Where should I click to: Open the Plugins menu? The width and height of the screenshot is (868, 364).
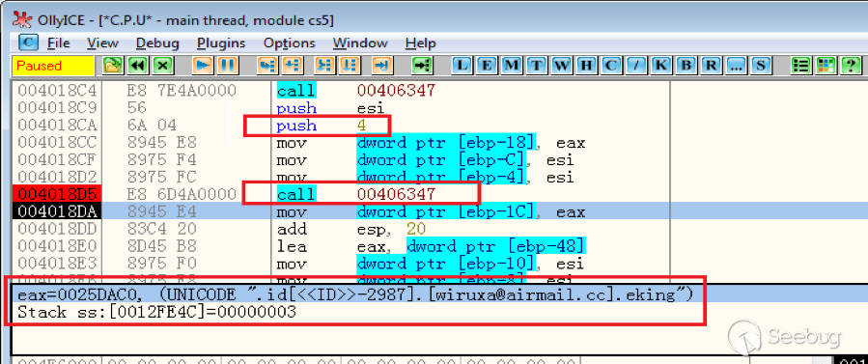[x=221, y=42]
